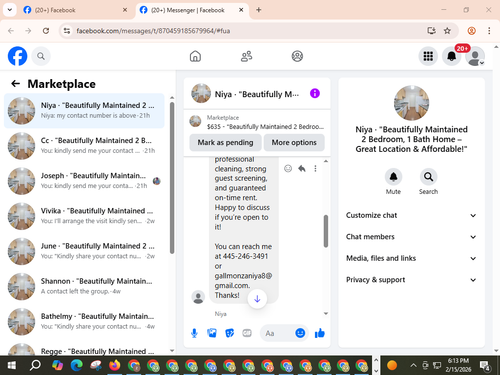This screenshot has height=375, width=500.
Task: Click the conversation list scrollbar
Action: (172, 178)
